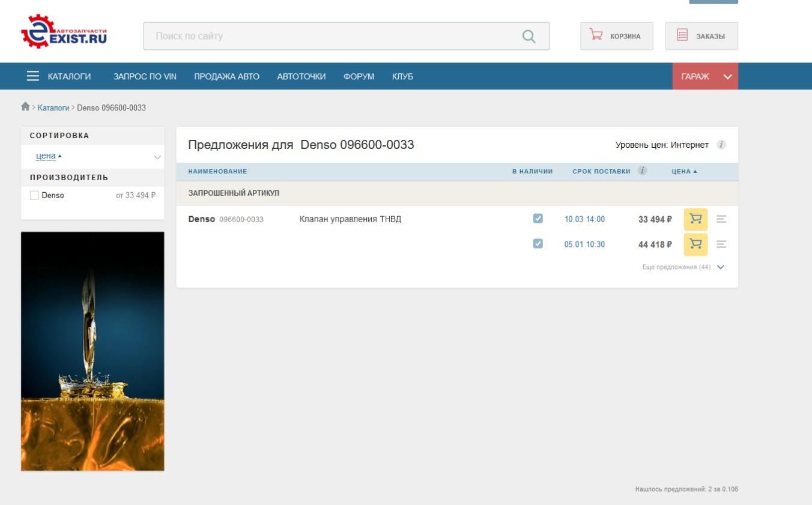Click the Наименование column header

[217, 172]
